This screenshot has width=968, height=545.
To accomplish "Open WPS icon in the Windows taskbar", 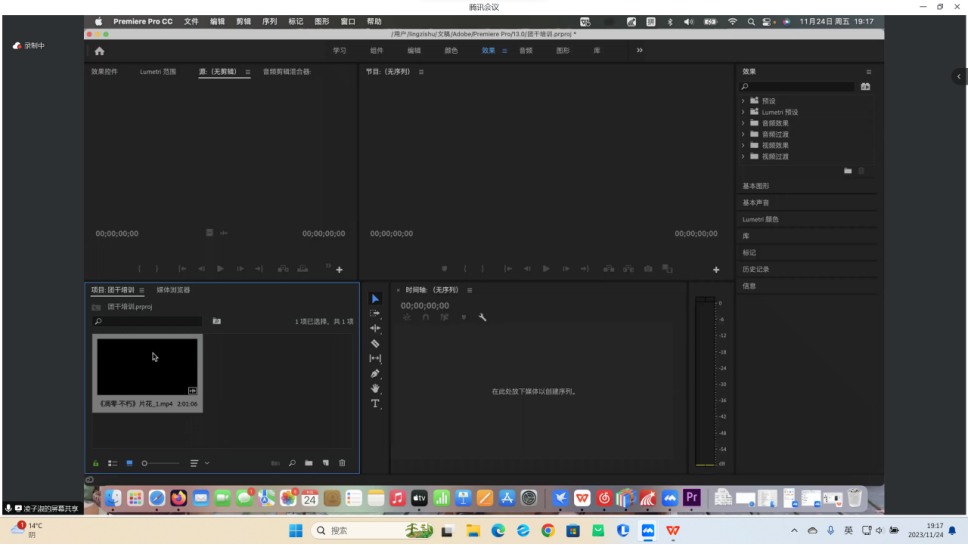I will pyautogui.click(x=673, y=531).
